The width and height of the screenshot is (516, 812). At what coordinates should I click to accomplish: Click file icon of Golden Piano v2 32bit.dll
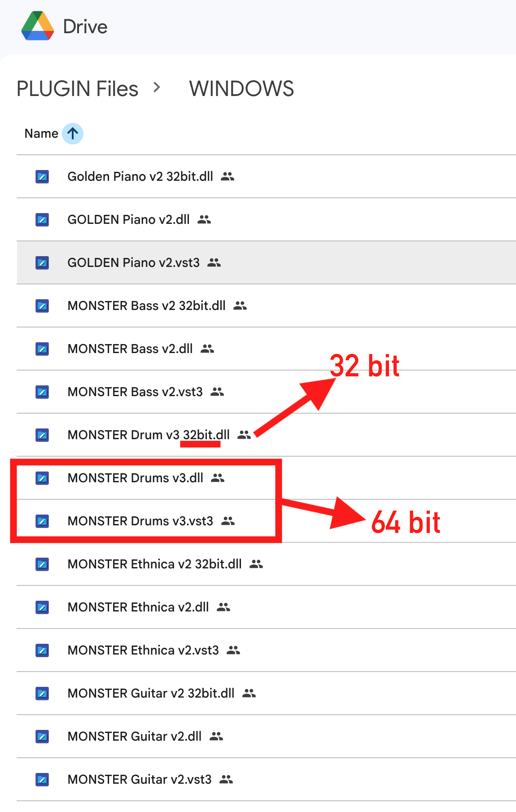tap(42, 176)
